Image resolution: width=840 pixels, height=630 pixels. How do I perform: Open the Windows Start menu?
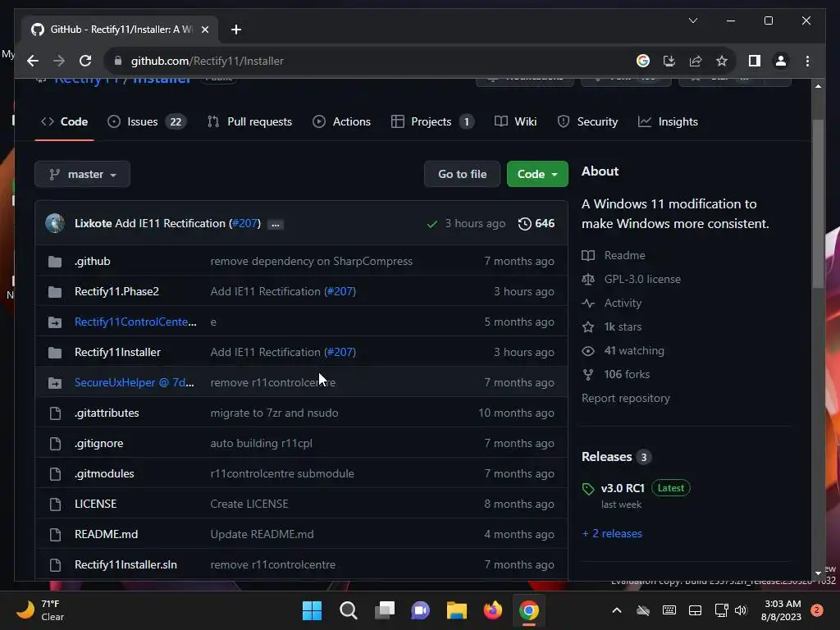click(312, 610)
